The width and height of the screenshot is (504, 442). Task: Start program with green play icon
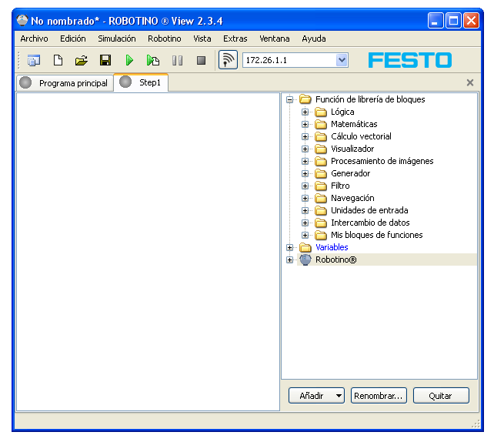(x=129, y=60)
